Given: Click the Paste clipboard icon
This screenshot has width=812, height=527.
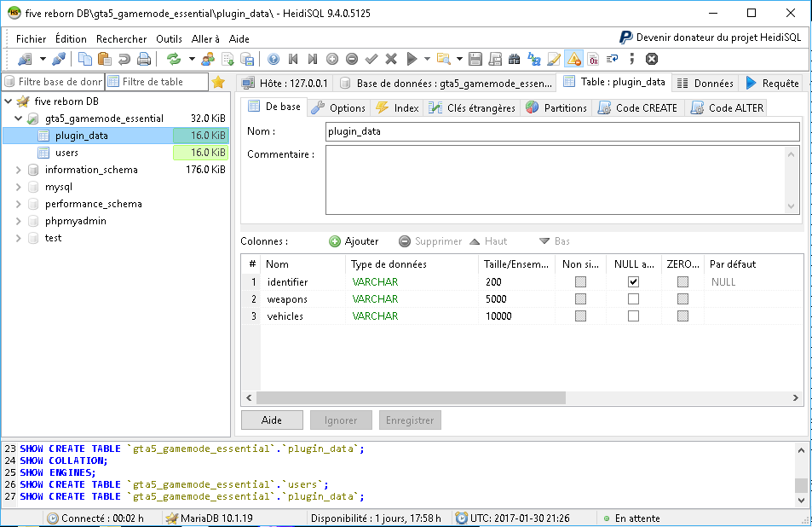Looking at the screenshot, I should point(105,59).
